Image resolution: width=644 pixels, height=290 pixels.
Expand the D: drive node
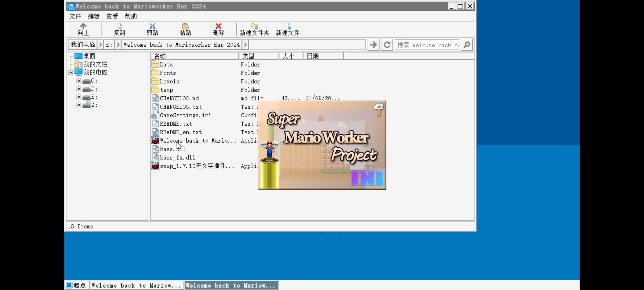(x=79, y=89)
